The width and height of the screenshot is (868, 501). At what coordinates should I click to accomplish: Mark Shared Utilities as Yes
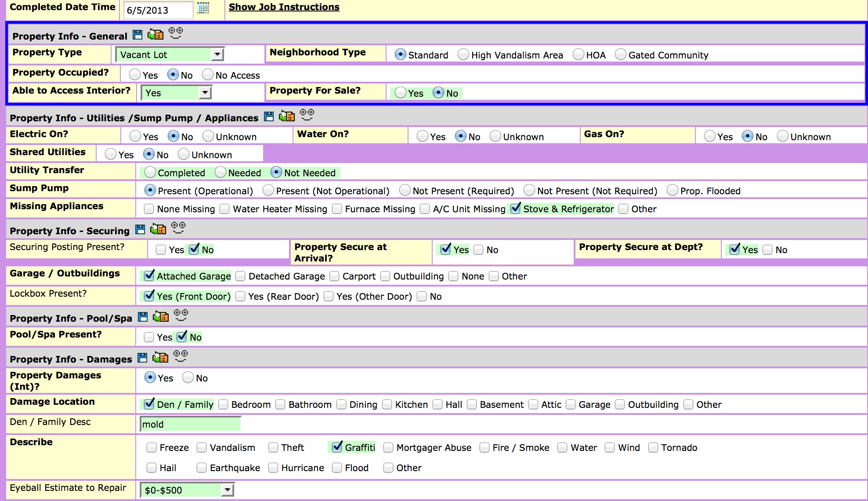click(x=111, y=154)
